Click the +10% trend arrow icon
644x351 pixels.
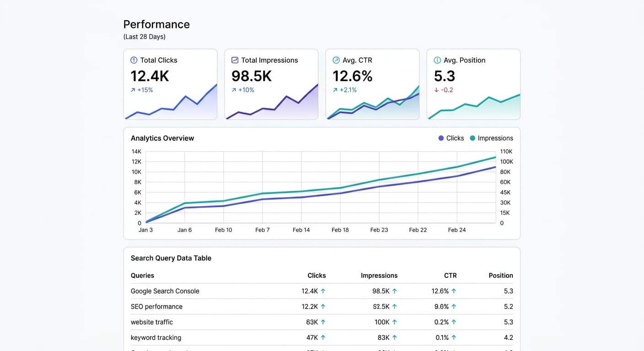234,90
